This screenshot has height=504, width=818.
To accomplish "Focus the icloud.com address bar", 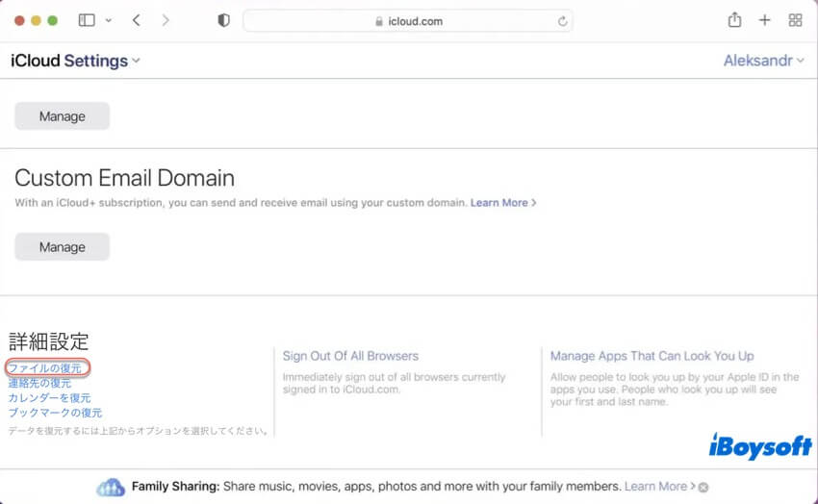I will [407, 21].
